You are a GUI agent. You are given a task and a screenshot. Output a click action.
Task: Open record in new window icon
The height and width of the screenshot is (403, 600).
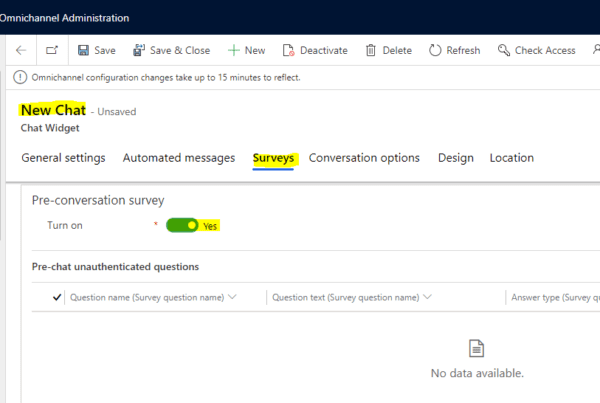pos(52,50)
